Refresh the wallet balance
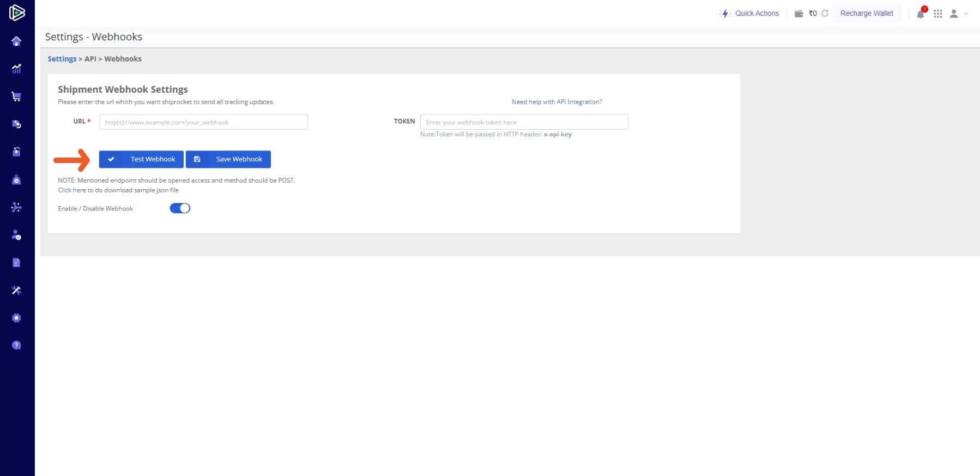Image resolution: width=980 pixels, height=476 pixels. click(x=825, y=13)
